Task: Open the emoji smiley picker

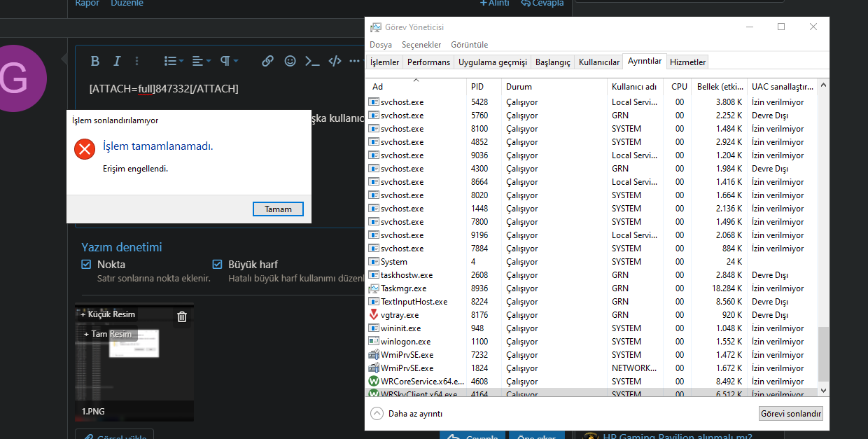Action: coord(290,61)
